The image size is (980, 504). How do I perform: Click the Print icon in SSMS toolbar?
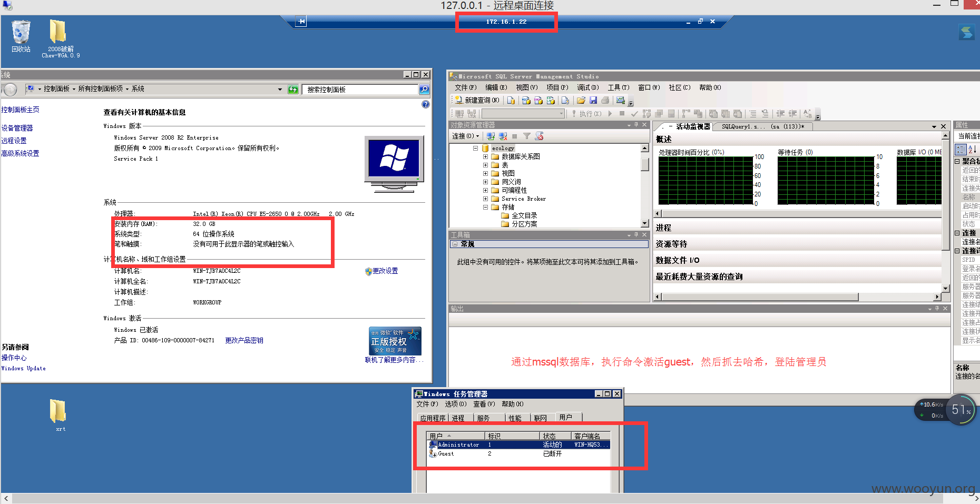click(x=605, y=100)
